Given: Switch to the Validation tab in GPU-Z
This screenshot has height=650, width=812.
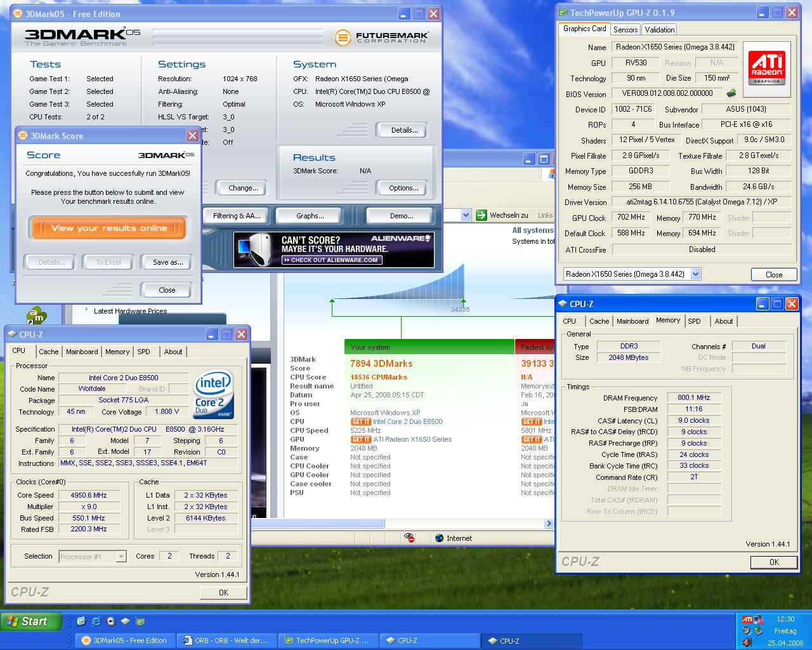Looking at the screenshot, I should click(660, 29).
